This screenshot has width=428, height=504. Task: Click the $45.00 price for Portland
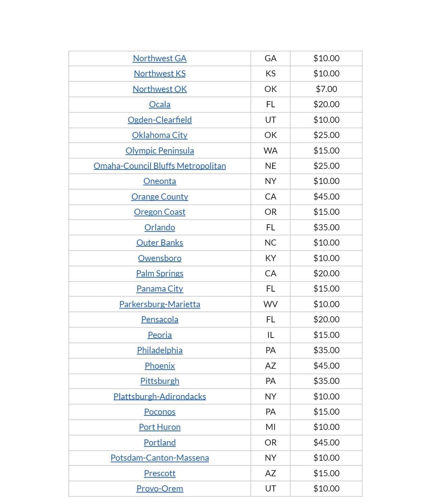326,442
